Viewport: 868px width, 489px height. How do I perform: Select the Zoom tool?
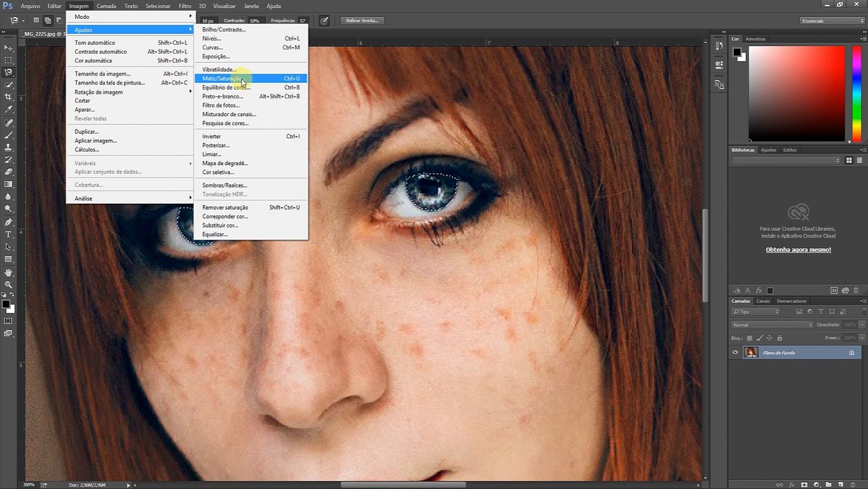point(9,285)
